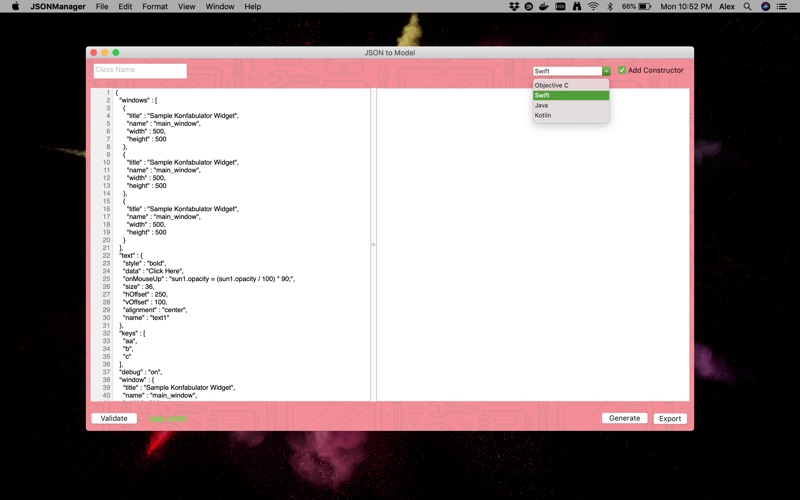The width and height of the screenshot is (800, 500).
Task: Click the "alignment" : "center" line
Action: coord(155,310)
